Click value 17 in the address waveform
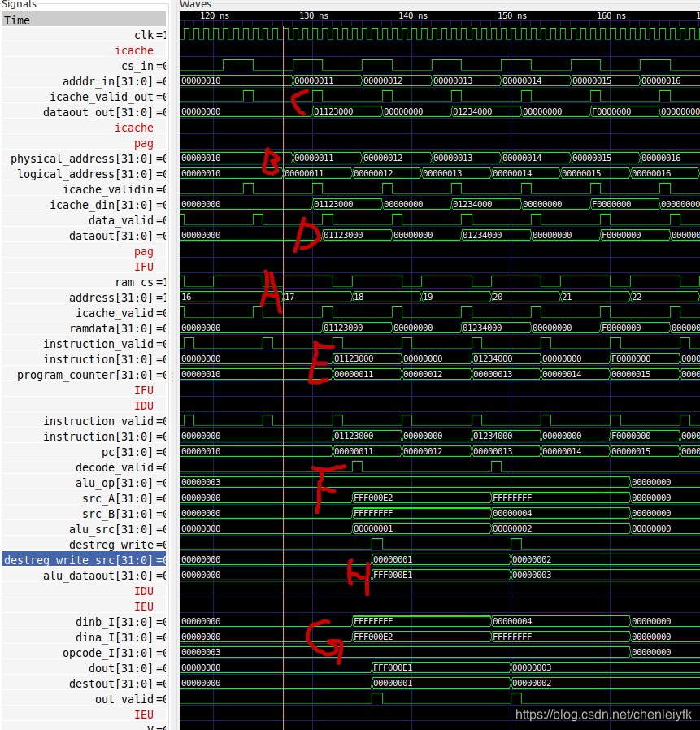The width and height of the screenshot is (700, 730). click(x=289, y=297)
